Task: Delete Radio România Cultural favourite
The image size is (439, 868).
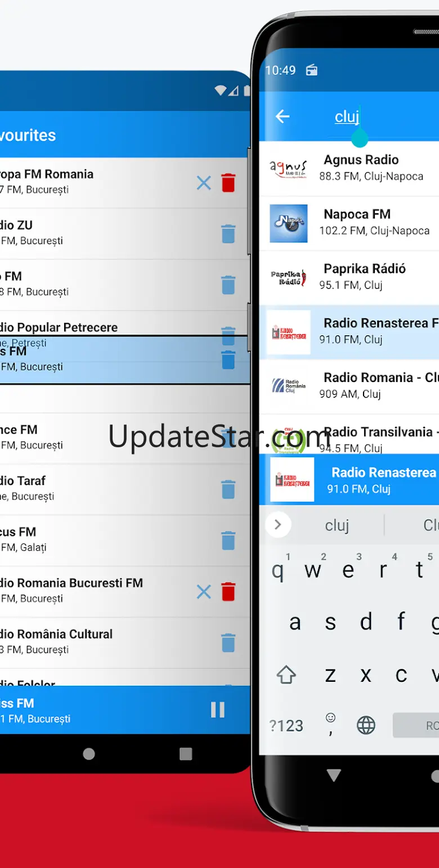Action: 228,642
